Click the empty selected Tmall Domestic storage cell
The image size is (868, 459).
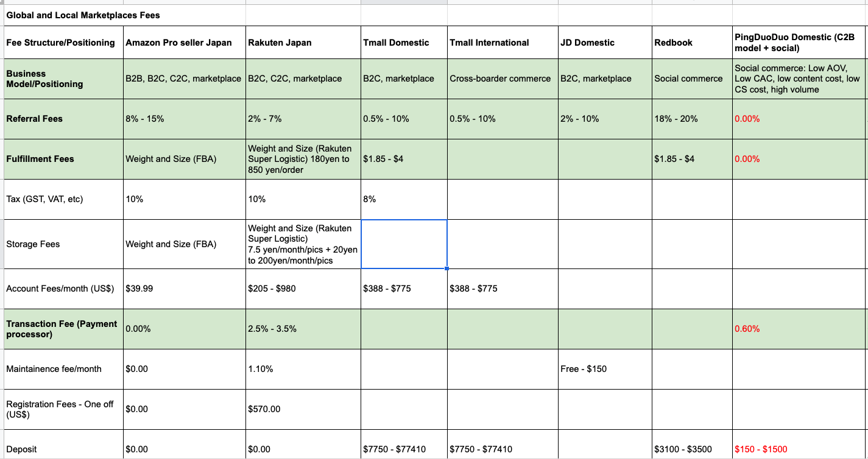pyautogui.click(x=404, y=244)
